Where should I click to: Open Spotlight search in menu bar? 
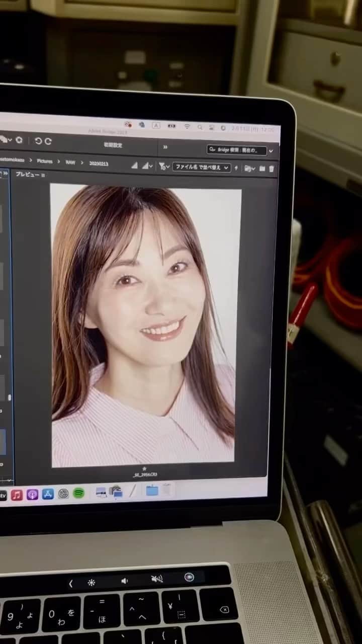click(x=200, y=127)
